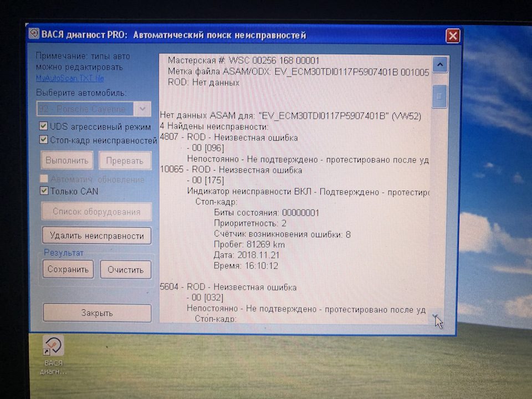Click the Результат group label

[x=63, y=253]
